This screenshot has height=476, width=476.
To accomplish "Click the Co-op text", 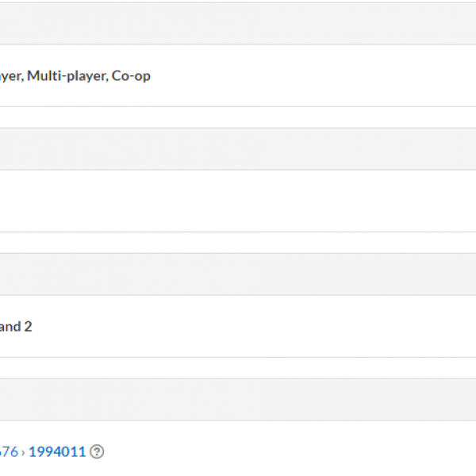I will 131,76.
